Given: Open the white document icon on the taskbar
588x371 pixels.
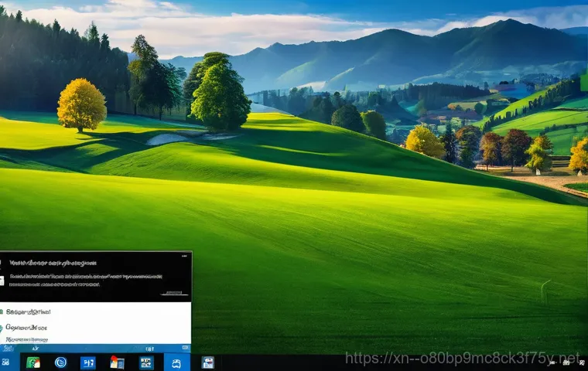Looking at the screenshot, I should pyautogui.click(x=207, y=362).
